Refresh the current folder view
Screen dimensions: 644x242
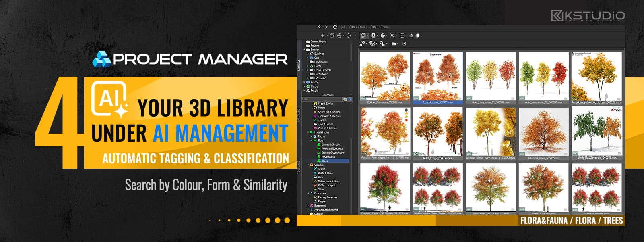pyautogui.click(x=335, y=27)
